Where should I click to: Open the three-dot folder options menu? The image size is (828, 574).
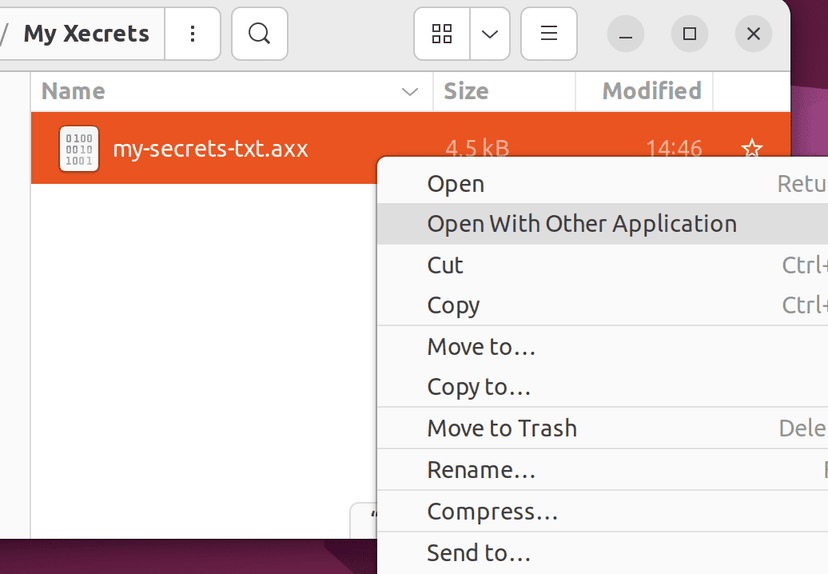click(x=193, y=34)
